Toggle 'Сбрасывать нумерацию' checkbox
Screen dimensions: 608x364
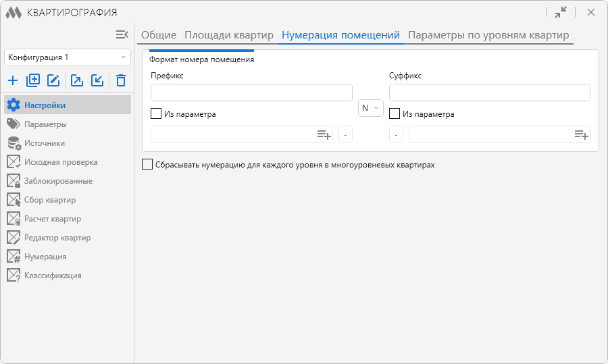click(x=147, y=164)
